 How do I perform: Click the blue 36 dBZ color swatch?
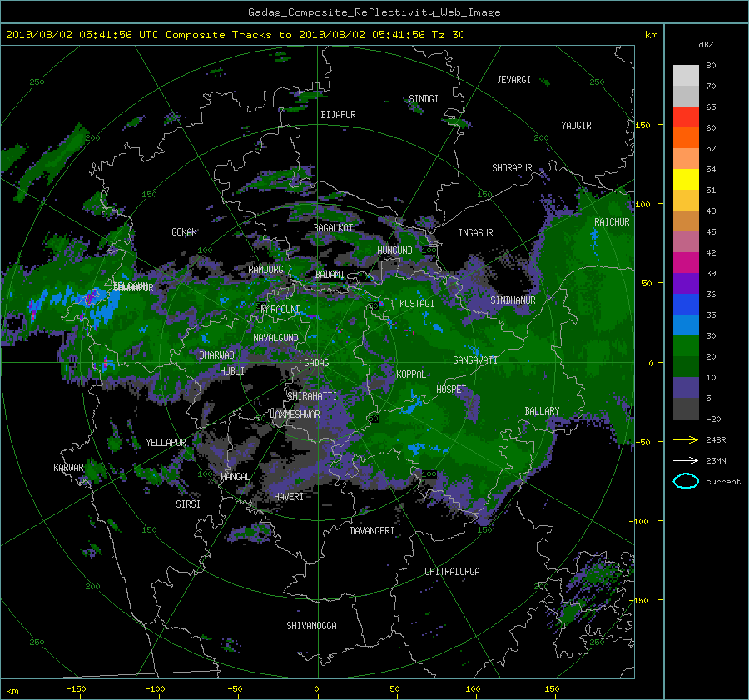click(686, 305)
